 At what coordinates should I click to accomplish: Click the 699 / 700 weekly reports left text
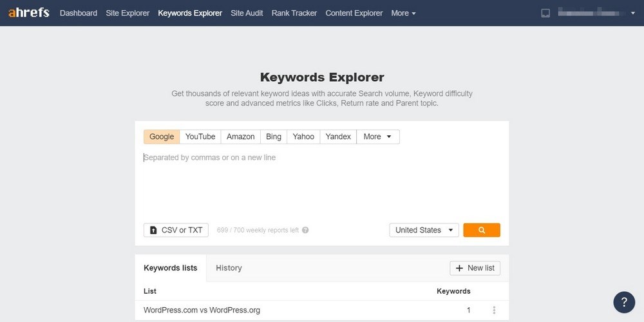point(258,230)
